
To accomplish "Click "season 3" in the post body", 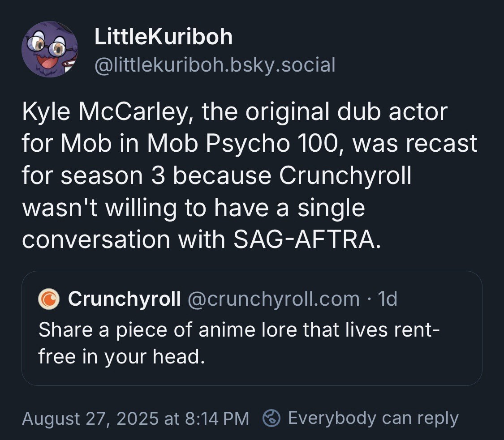I will coord(113,176).
